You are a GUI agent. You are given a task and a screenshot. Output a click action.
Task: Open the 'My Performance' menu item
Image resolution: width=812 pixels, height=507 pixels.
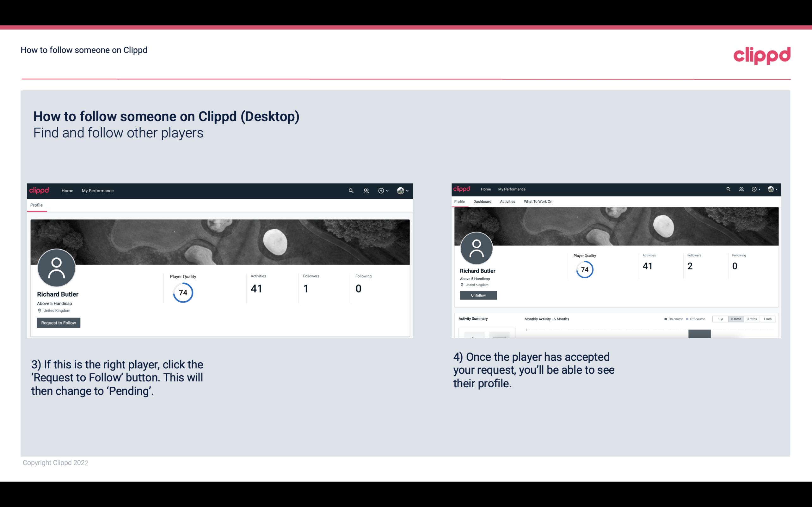pyautogui.click(x=98, y=190)
